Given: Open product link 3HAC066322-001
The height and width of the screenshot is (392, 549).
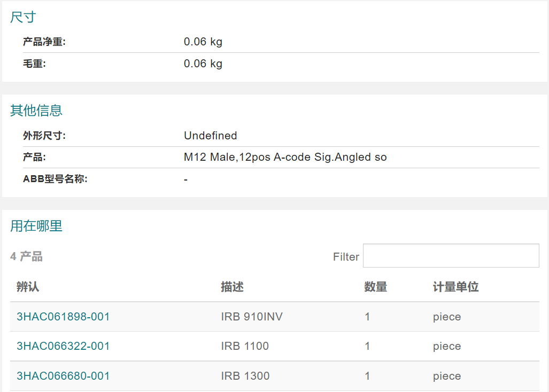Looking at the screenshot, I should point(63,346).
